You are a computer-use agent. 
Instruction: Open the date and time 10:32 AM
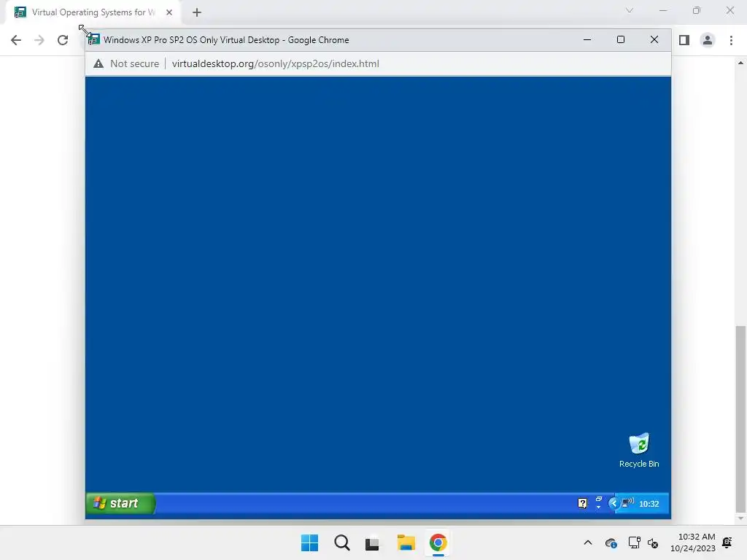click(693, 542)
